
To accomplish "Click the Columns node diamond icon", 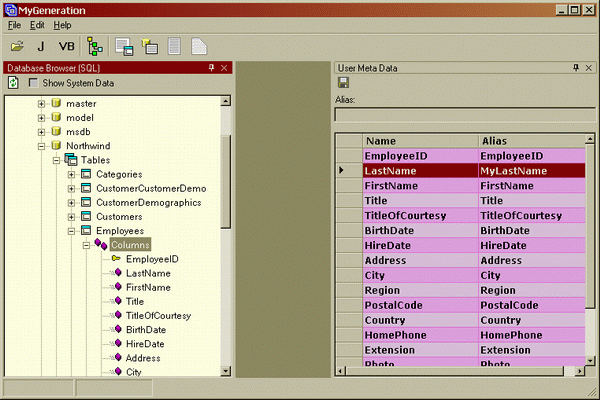I will (101, 245).
